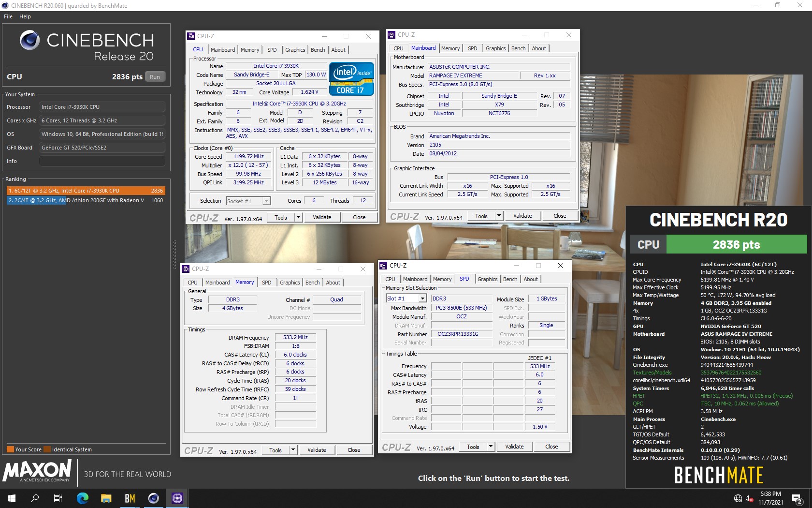Open Tools dropdown arrow in top-left CPU-Z

(298, 217)
